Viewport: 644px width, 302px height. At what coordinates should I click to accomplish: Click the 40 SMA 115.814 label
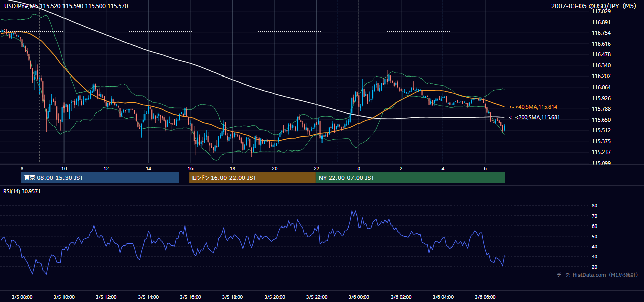[533, 107]
